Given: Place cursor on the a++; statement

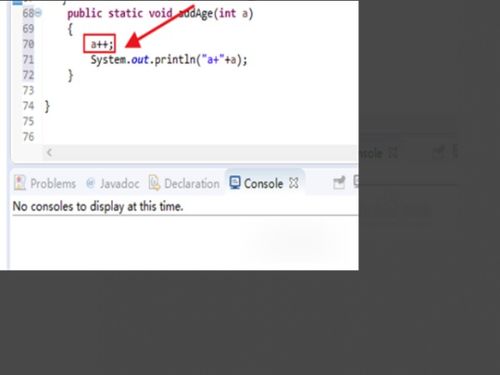Looking at the screenshot, I should point(102,44).
